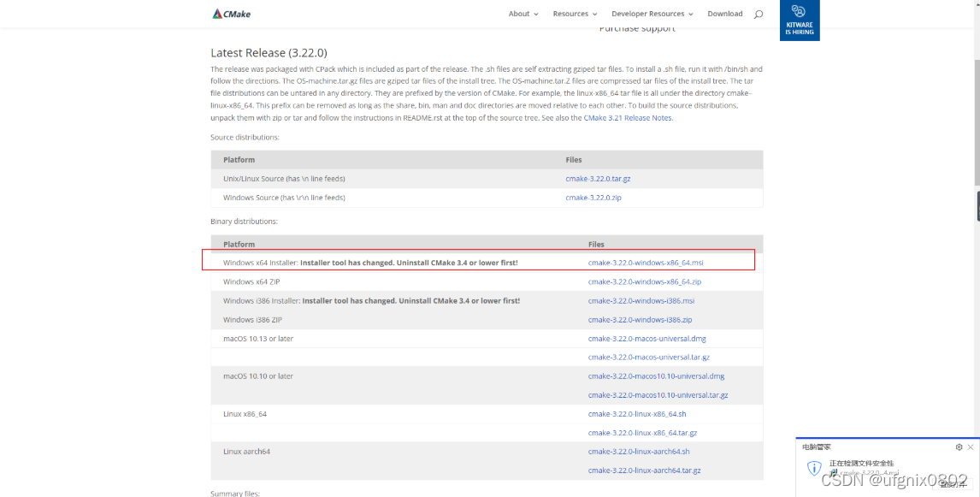Open the Download menu item
The height and width of the screenshot is (497, 980).
(x=725, y=14)
